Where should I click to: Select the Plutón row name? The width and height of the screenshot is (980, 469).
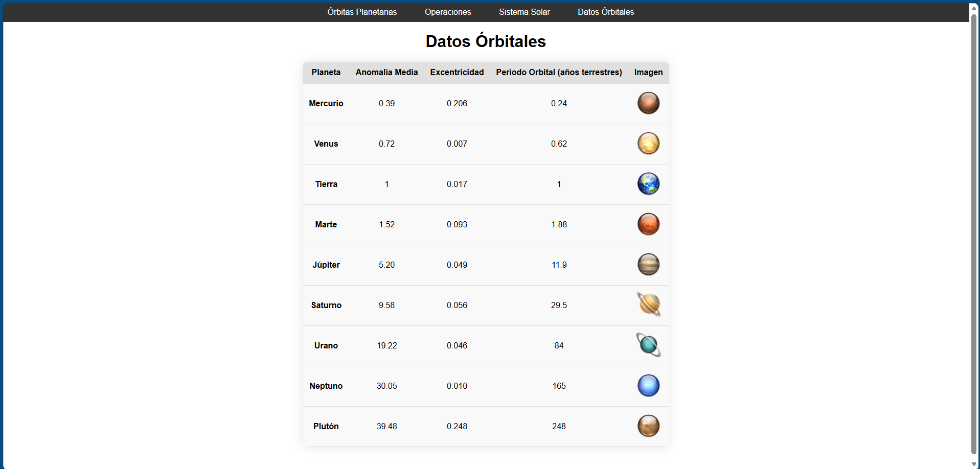[x=326, y=427]
